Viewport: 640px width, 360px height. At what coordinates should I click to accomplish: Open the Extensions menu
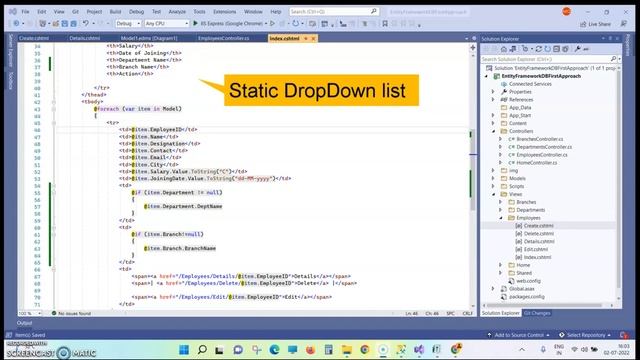tap(224, 12)
